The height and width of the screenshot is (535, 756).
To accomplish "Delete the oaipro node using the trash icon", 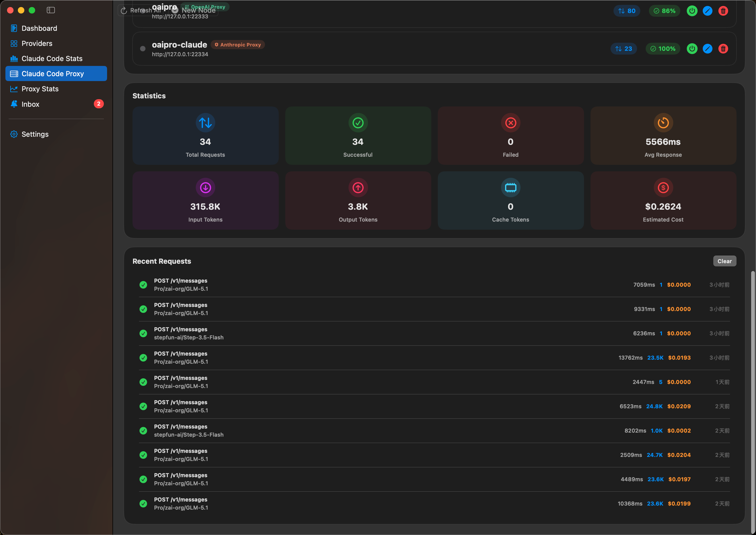I will point(723,11).
